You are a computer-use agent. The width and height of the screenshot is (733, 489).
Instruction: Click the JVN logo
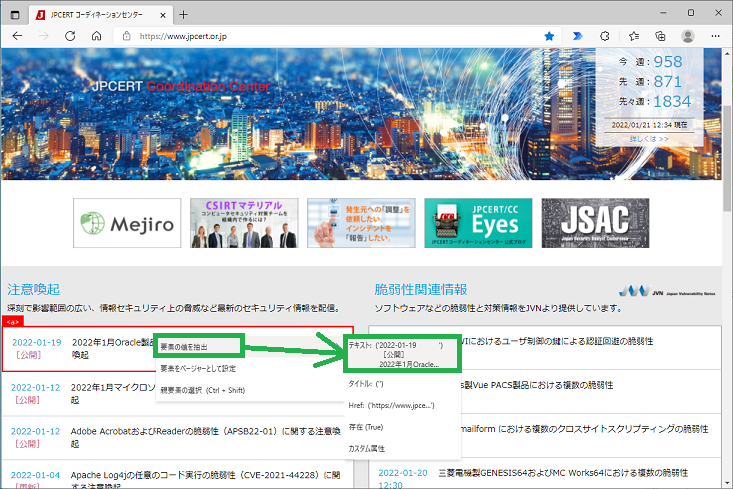667,291
